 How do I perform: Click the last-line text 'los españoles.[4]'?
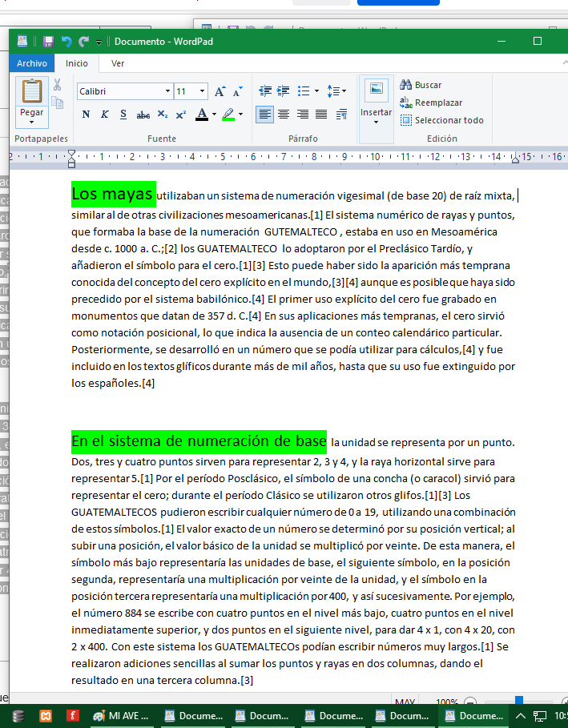[x=113, y=383]
